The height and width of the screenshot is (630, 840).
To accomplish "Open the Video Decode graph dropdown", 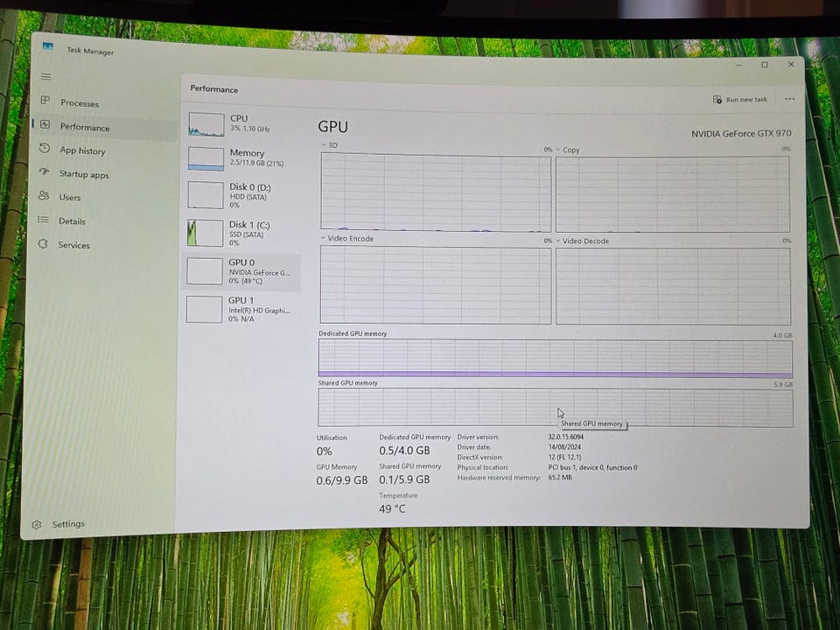I will pyautogui.click(x=558, y=241).
